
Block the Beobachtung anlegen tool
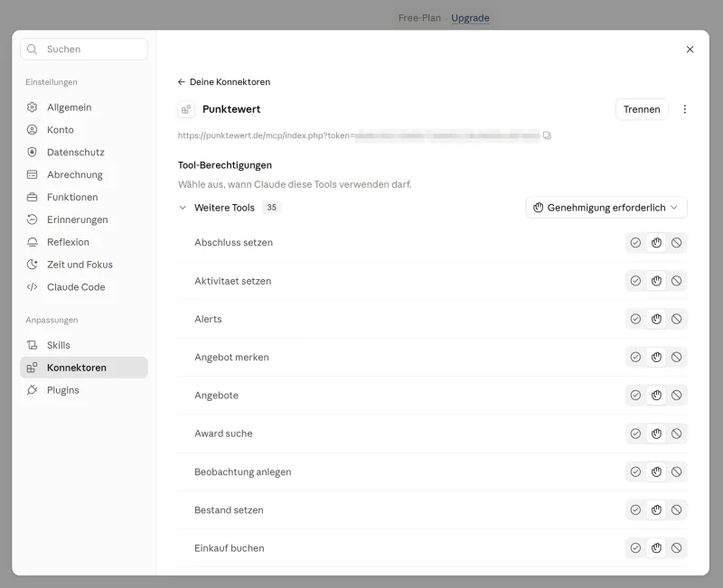point(676,471)
